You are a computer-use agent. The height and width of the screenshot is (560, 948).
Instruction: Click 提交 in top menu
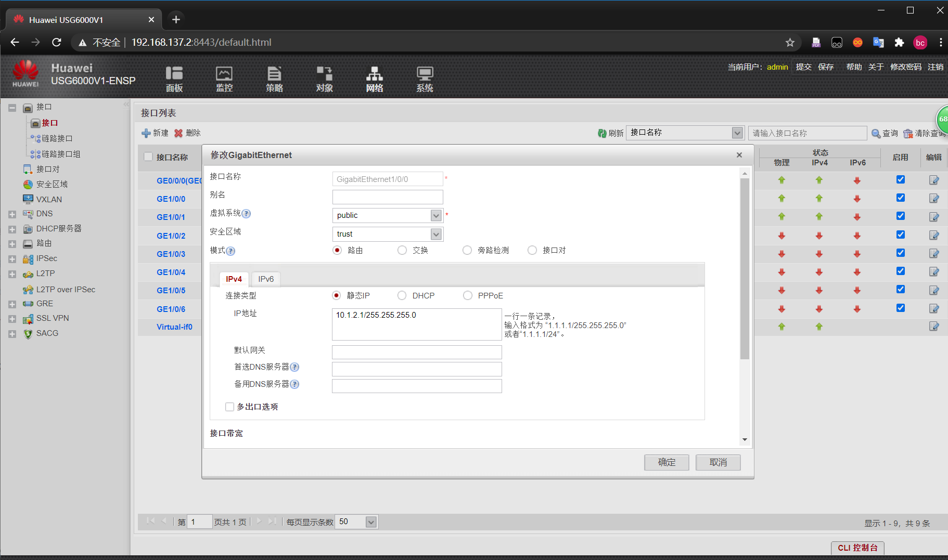[803, 67]
